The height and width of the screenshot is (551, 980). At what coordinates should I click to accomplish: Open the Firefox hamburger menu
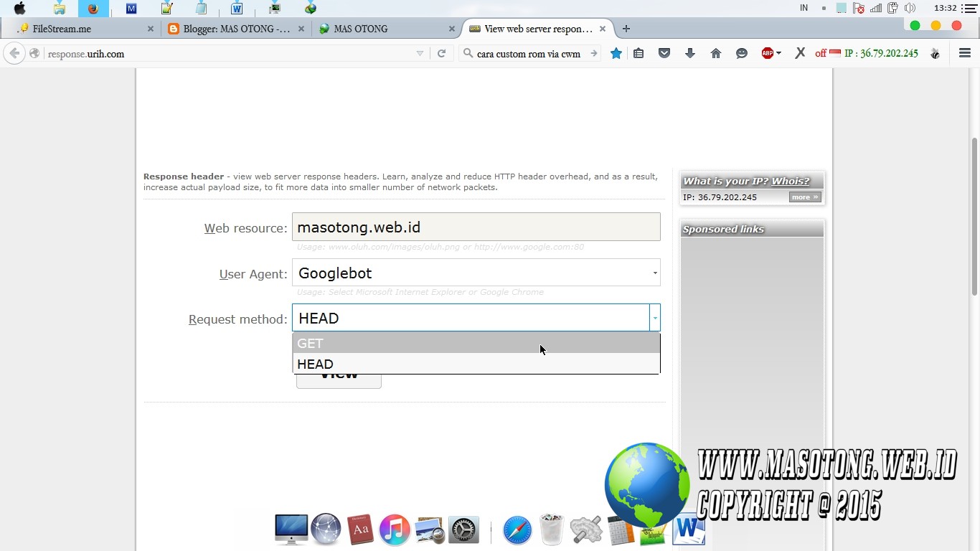(x=965, y=54)
